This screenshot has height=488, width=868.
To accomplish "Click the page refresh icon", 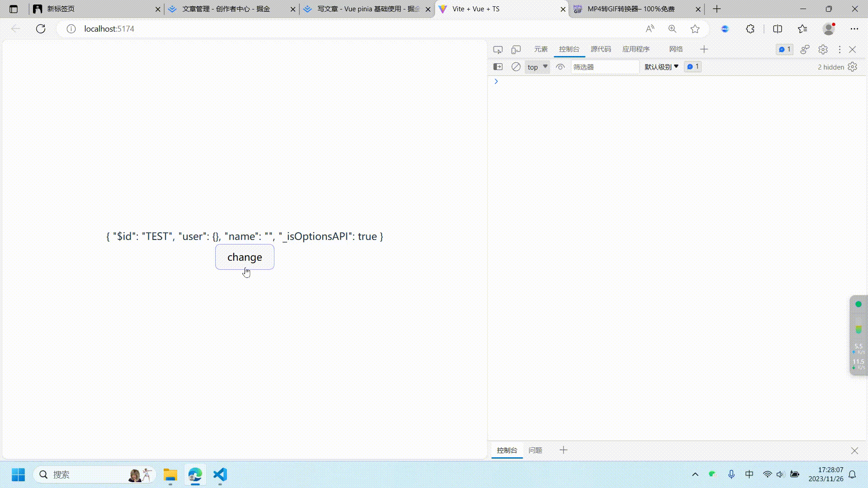I will tap(41, 29).
